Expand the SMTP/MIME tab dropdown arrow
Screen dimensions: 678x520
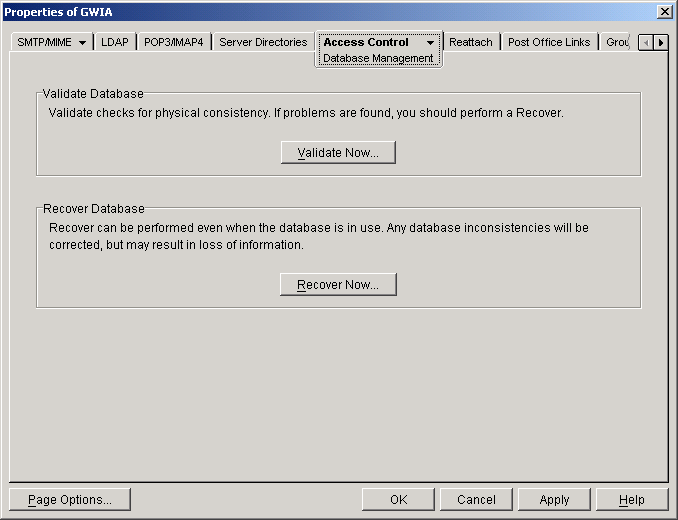pyautogui.click(x=82, y=43)
